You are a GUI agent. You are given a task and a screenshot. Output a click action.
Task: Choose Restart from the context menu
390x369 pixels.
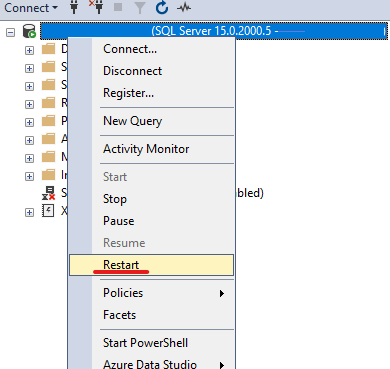point(151,265)
